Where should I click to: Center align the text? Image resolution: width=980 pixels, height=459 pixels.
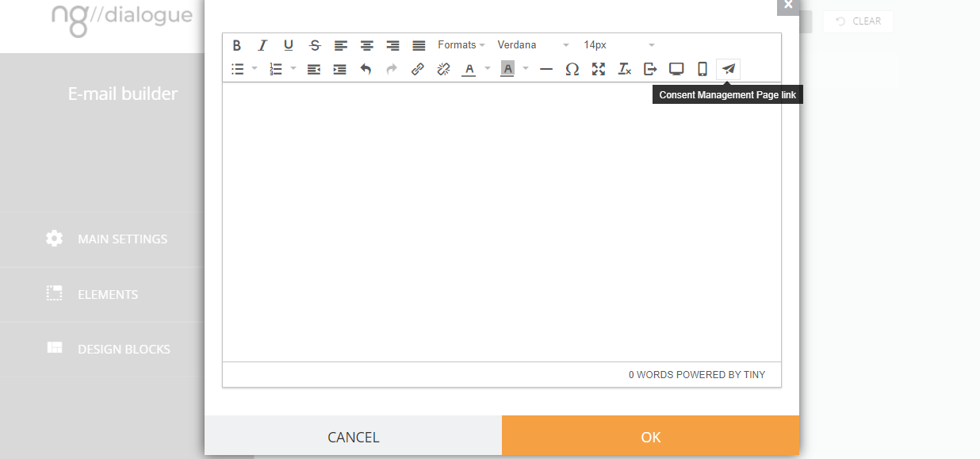pos(367,45)
